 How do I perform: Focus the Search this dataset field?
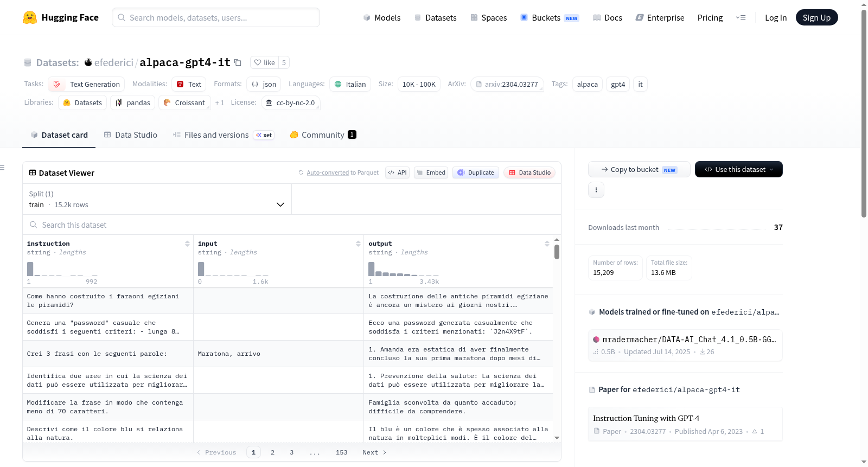point(292,225)
